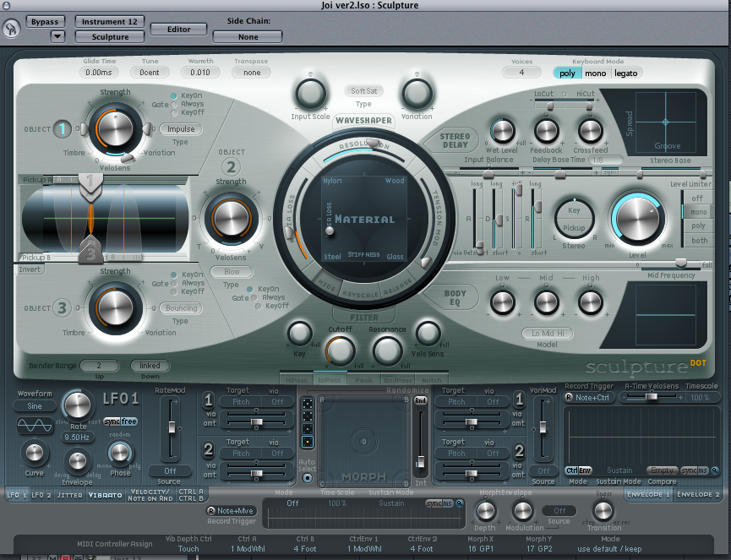Click the Voices value field
This screenshot has width=731, height=560.
click(x=521, y=73)
